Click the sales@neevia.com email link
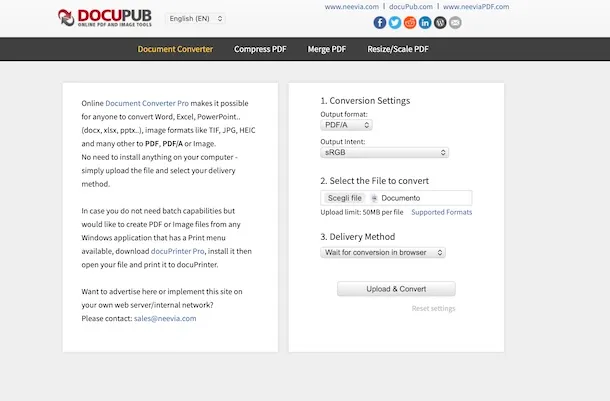 [x=165, y=318]
